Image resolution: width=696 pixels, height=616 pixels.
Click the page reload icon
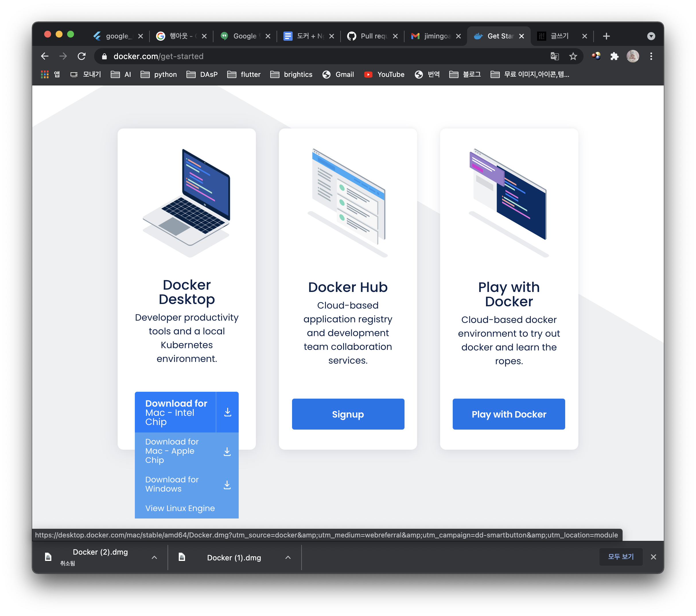[x=81, y=56]
